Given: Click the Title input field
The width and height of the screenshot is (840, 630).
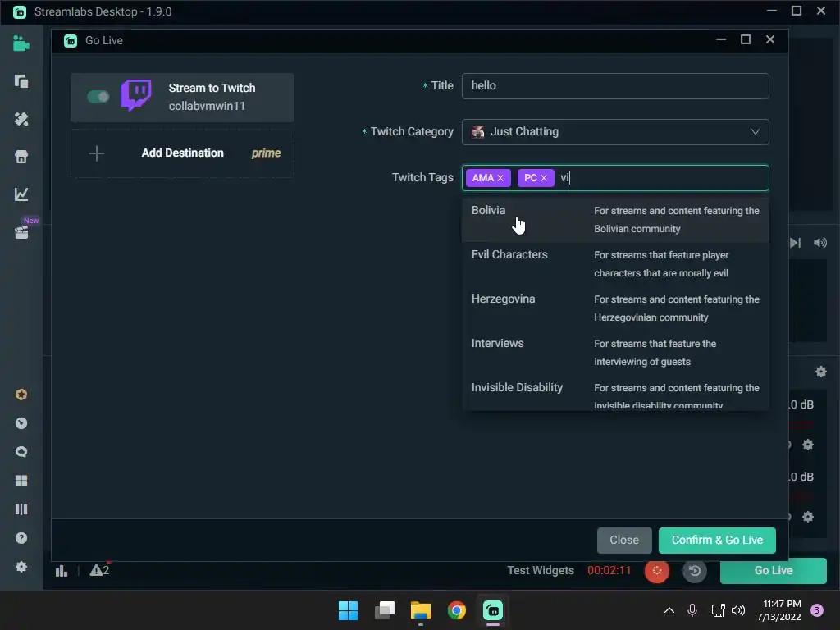Looking at the screenshot, I should [x=615, y=85].
